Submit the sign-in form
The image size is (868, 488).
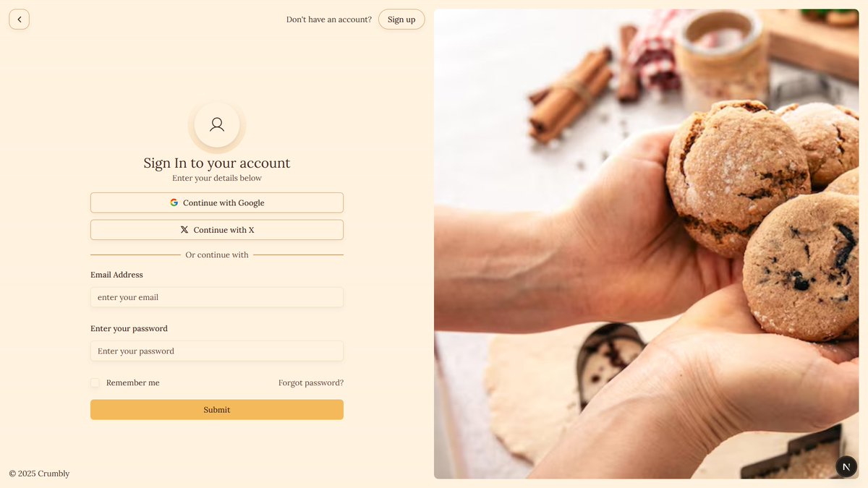217,410
